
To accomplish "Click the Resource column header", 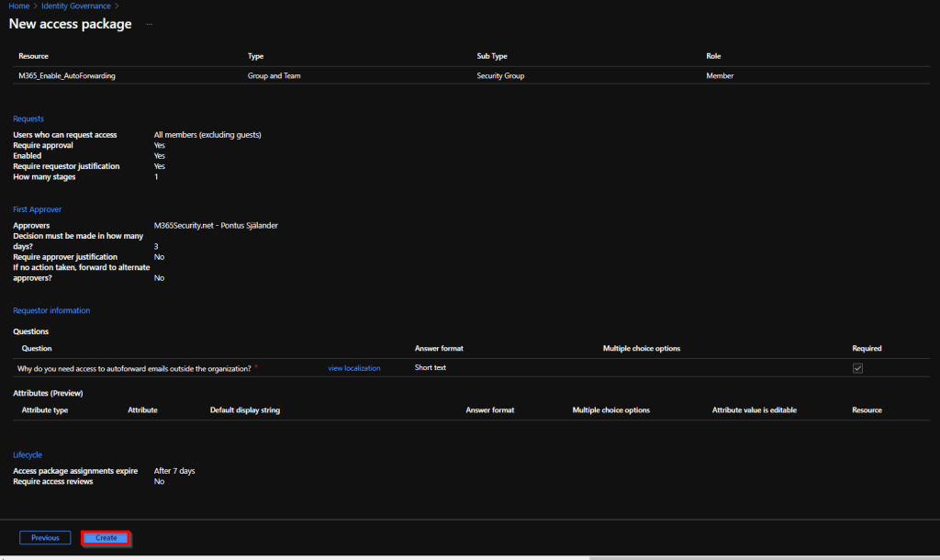I will pyautogui.click(x=34, y=57).
